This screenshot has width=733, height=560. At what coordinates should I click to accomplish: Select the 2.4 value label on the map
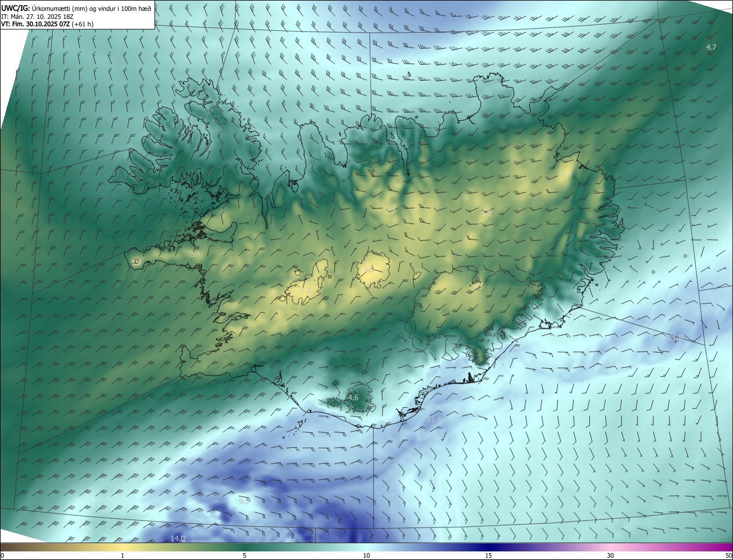(195, 254)
